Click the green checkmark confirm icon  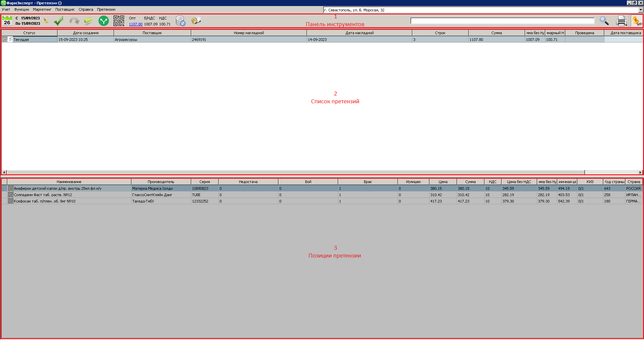pyautogui.click(x=59, y=21)
